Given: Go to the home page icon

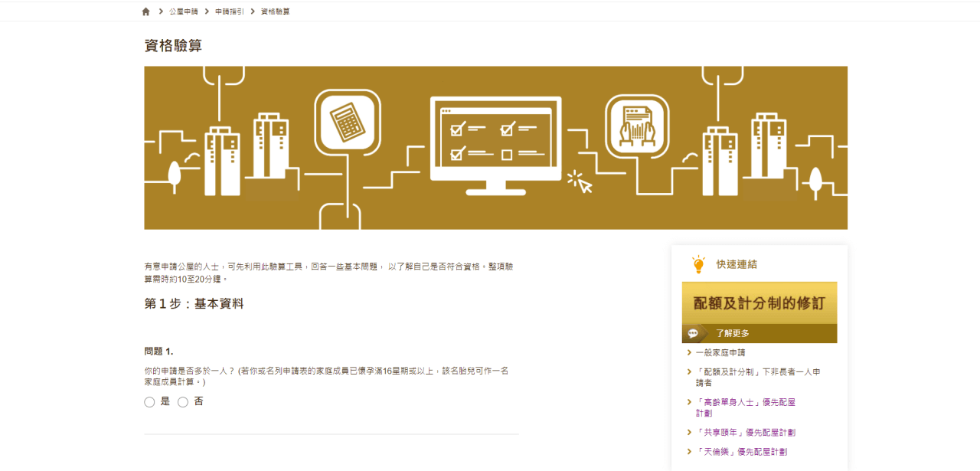Looking at the screenshot, I should coord(146,11).
